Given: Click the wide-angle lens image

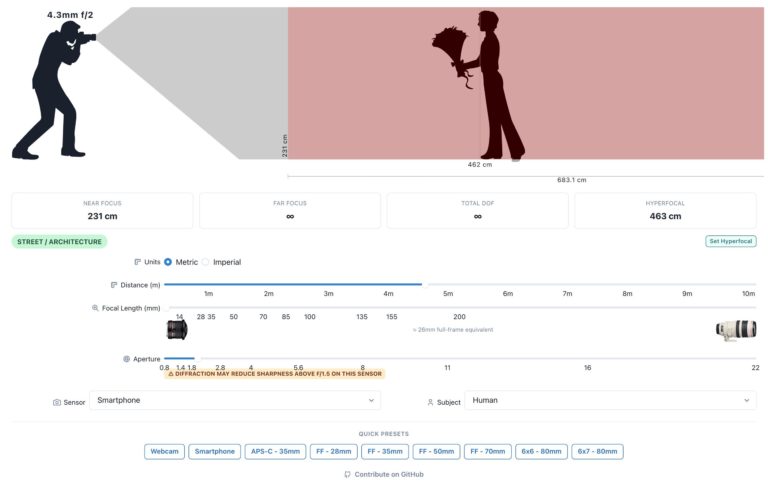Looking at the screenshot, I should 177,329.
